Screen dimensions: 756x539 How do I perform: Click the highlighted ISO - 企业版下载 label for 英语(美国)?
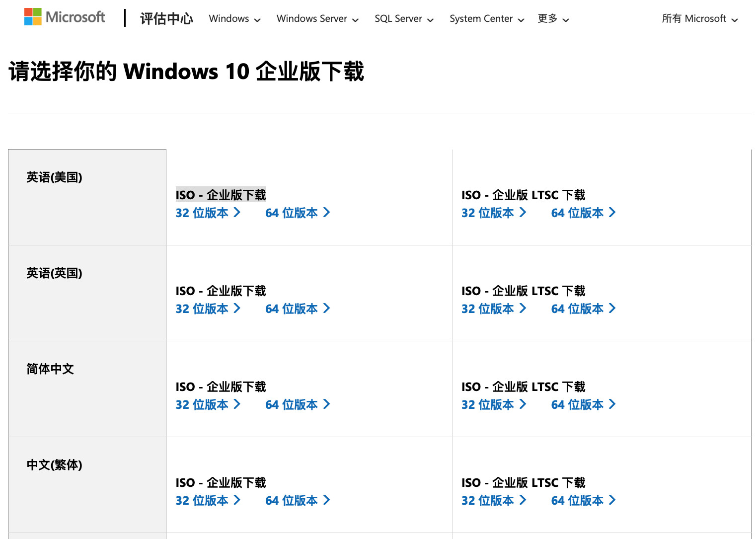click(221, 195)
